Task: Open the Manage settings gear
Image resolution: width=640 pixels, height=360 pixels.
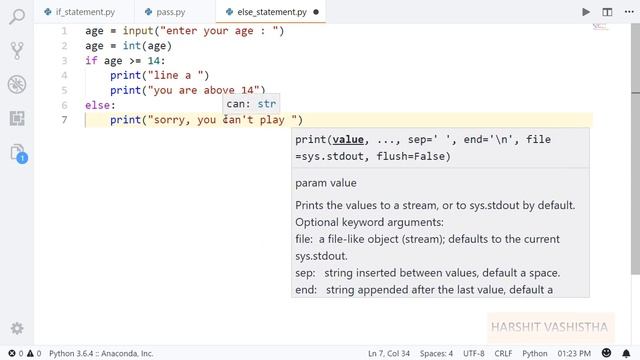Action: click(17, 328)
